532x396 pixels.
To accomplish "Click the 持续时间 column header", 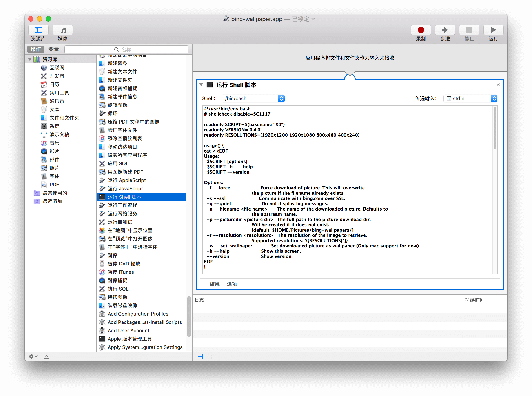I will 485,300.
